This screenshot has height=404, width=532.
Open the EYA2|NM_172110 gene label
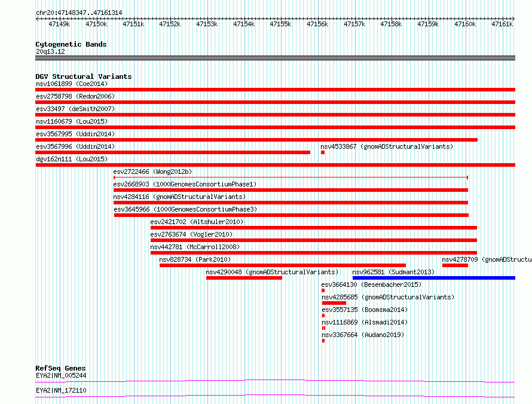pos(61,390)
